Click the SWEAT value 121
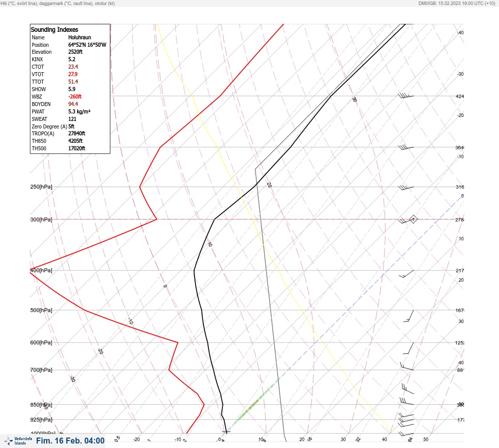Viewport: 499px width, 448px height. point(72,119)
